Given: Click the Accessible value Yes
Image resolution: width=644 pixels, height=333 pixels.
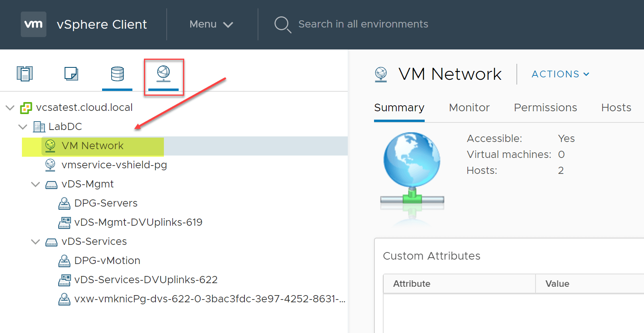Looking at the screenshot, I should [x=566, y=138].
